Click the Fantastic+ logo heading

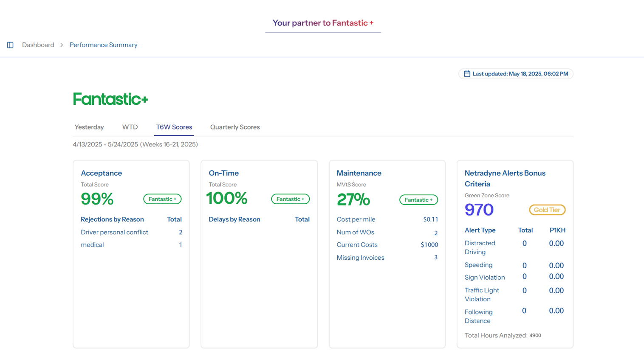click(x=110, y=99)
